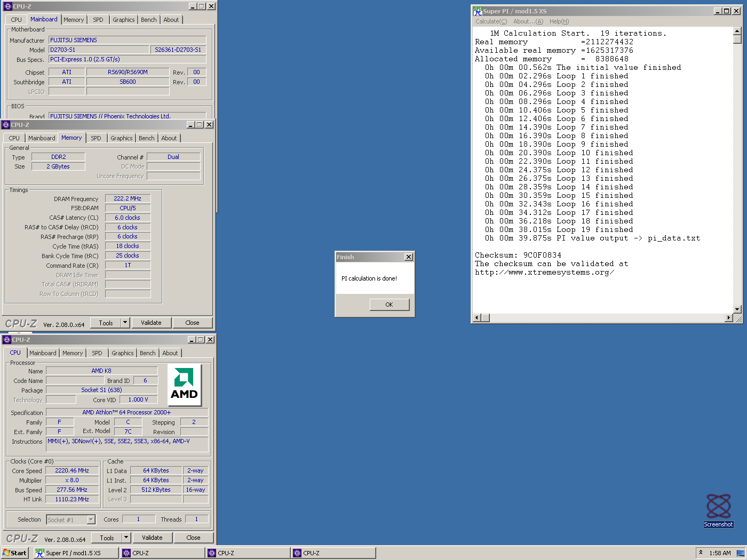Select Bench tab in top Mainboard window
This screenshot has width=747, height=560.
tap(149, 20)
